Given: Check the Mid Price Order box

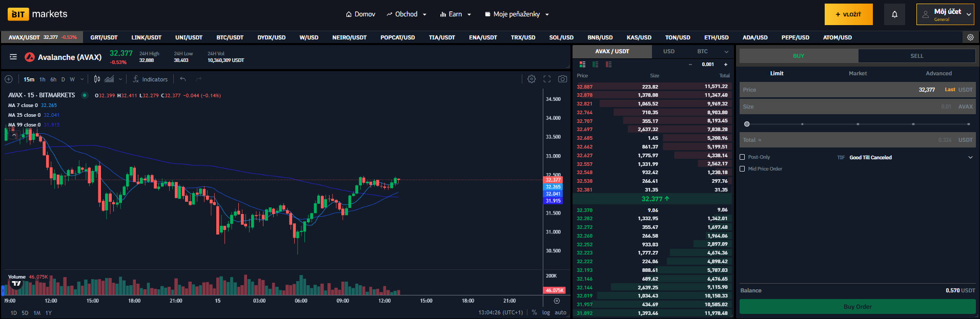Looking at the screenshot, I should pyautogui.click(x=742, y=168).
